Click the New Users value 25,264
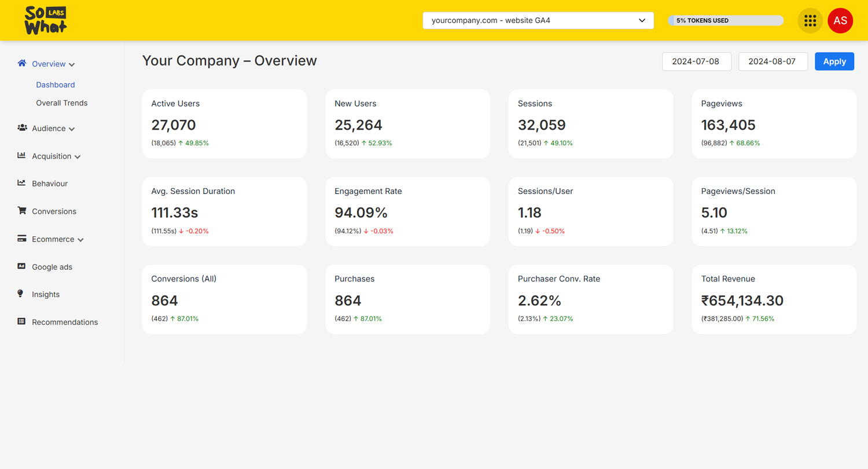The image size is (868, 469). (x=358, y=125)
